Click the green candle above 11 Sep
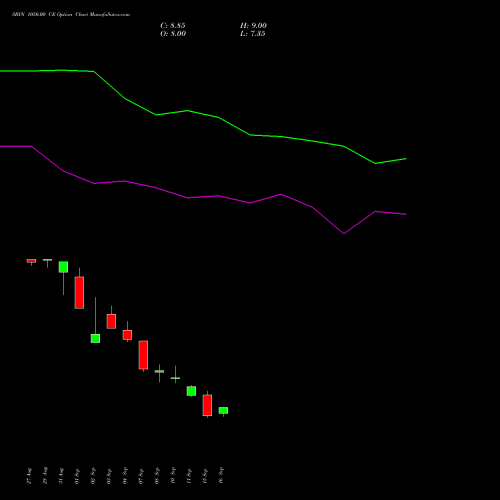This screenshot has height=500, width=500. pyautogui.click(x=191, y=391)
